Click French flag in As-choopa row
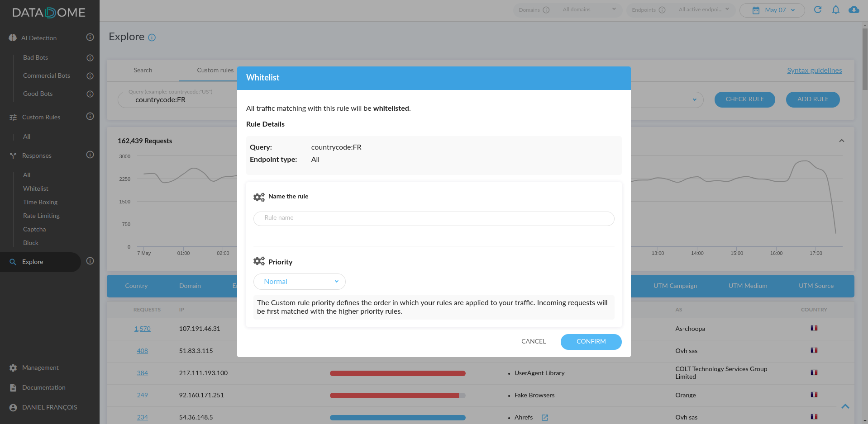 [x=814, y=328]
